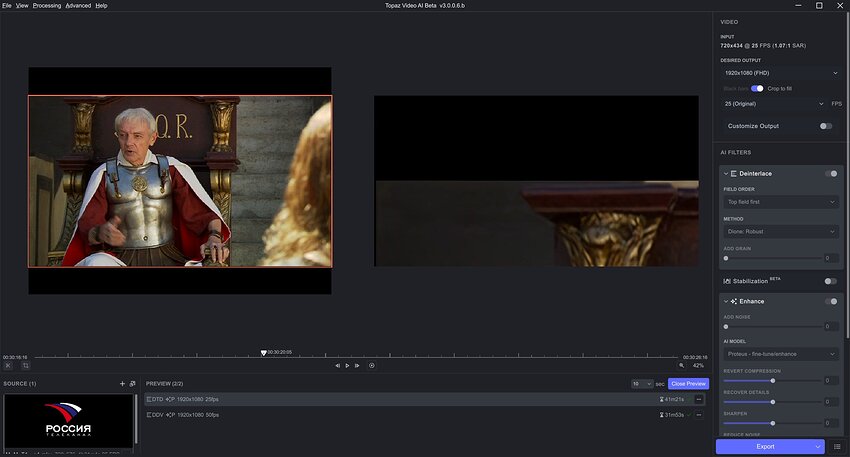Open the Advanced menu

tap(78, 5)
